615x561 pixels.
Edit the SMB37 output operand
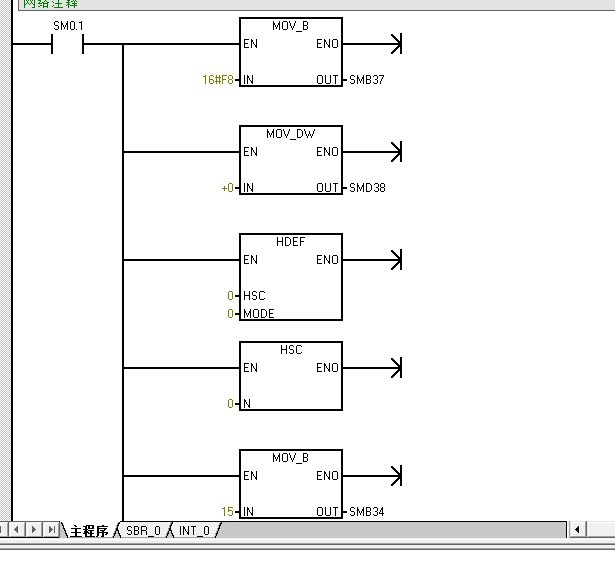366,79
